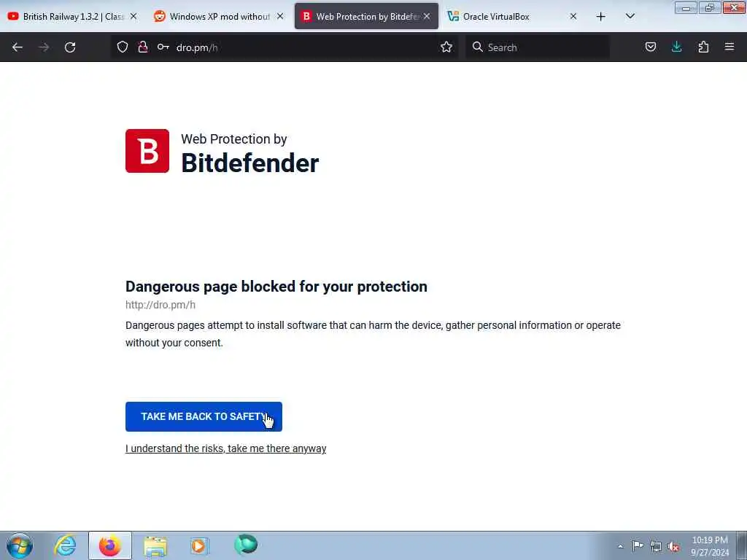Click the insecure connection padlock icon
The height and width of the screenshot is (560, 747).
click(143, 47)
